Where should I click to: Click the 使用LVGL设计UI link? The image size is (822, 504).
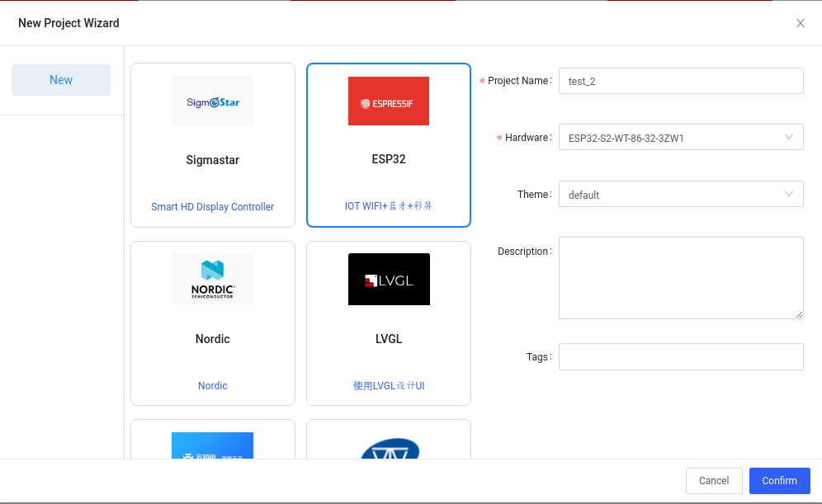pos(389,385)
